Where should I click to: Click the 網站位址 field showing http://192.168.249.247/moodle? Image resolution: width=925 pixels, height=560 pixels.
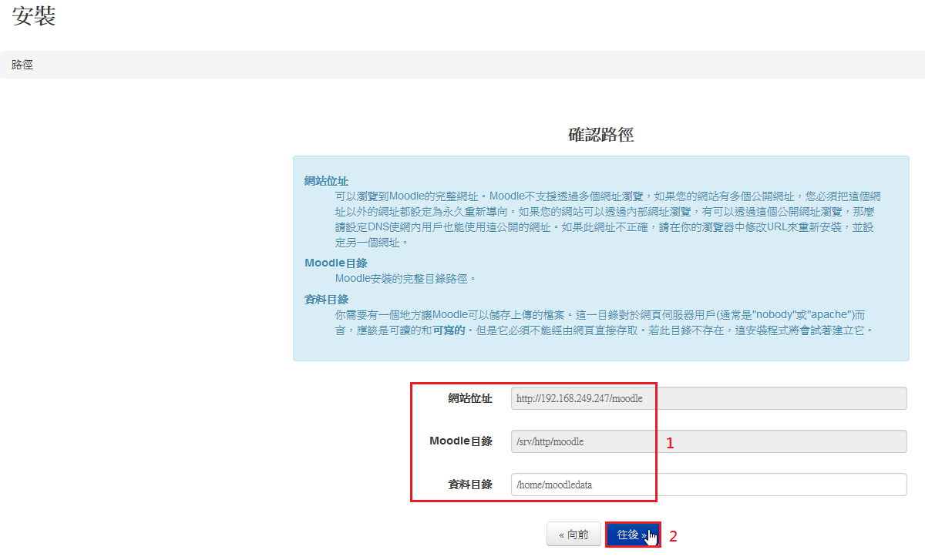click(708, 398)
